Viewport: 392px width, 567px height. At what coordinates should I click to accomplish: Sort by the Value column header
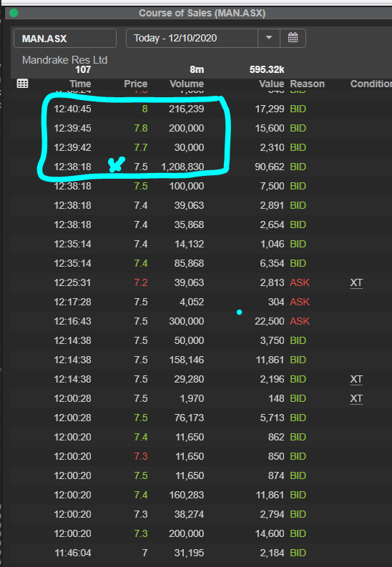pos(272,84)
